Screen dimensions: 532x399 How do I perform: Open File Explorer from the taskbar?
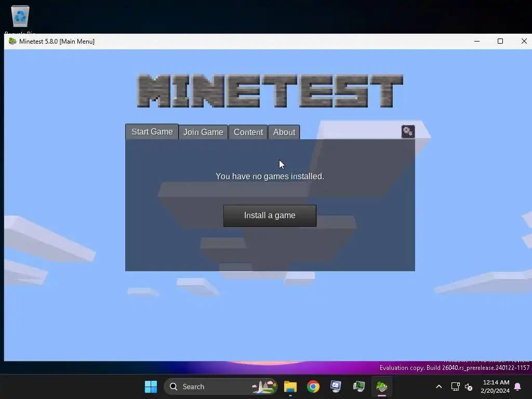pos(290,387)
